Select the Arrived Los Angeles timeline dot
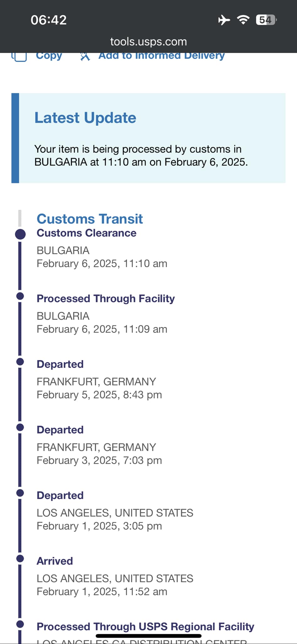297x644 pixels. [x=20, y=558]
